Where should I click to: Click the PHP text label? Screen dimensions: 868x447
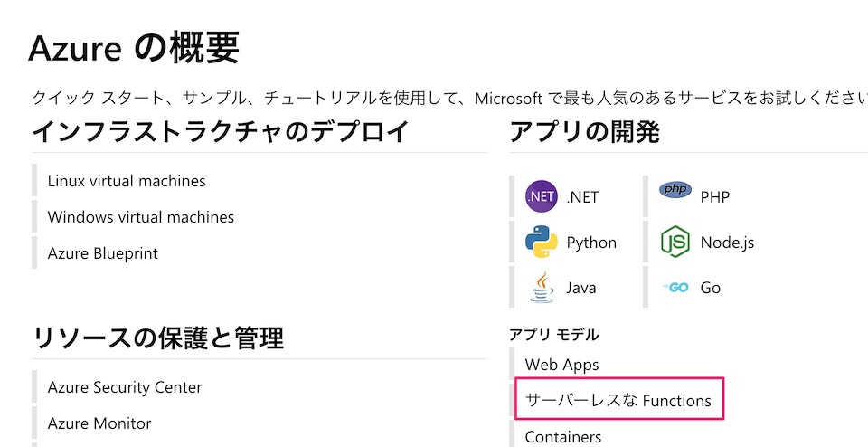coord(714,197)
